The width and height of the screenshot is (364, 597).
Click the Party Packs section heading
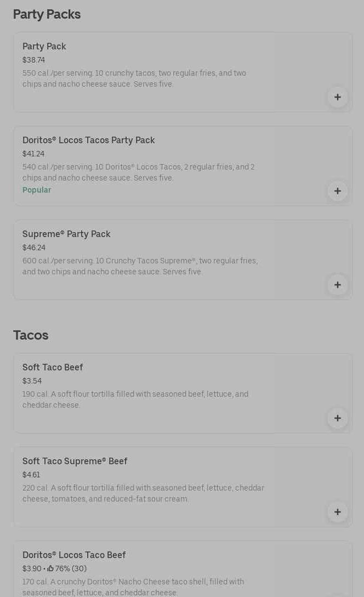click(47, 14)
